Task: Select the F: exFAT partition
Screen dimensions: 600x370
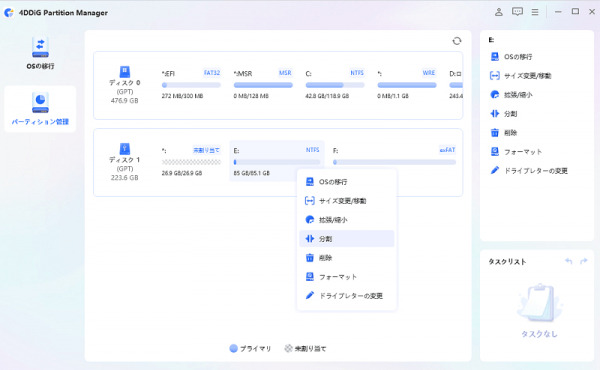Action: coord(395,161)
